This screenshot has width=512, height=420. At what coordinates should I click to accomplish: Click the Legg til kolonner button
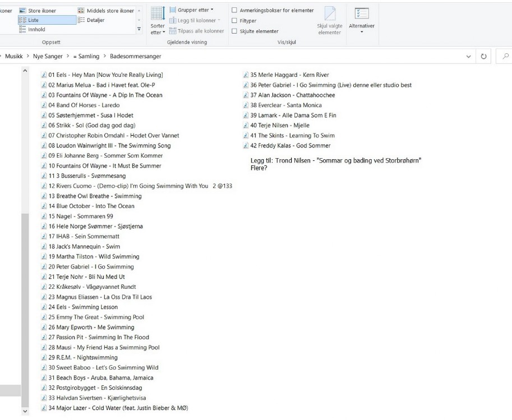(195, 20)
